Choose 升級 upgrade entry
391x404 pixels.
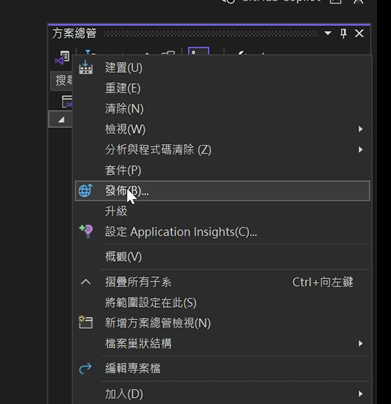tap(222, 211)
